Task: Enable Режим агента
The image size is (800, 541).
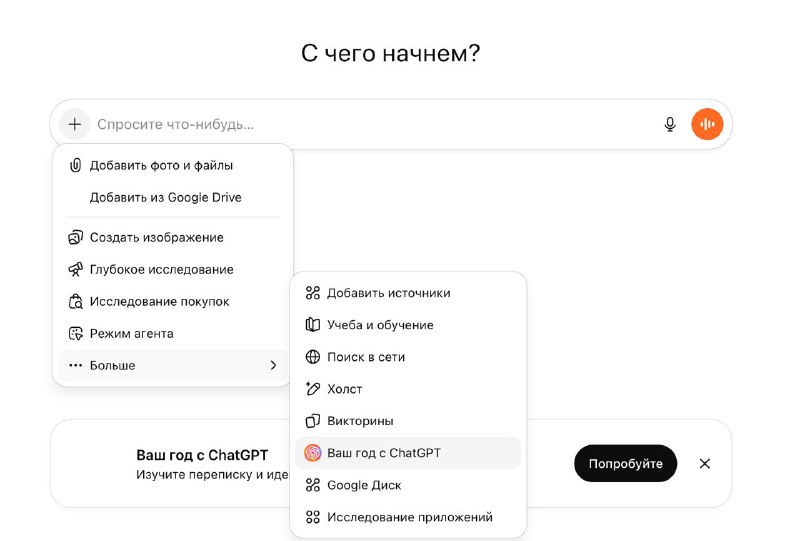Action: (x=173, y=334)
